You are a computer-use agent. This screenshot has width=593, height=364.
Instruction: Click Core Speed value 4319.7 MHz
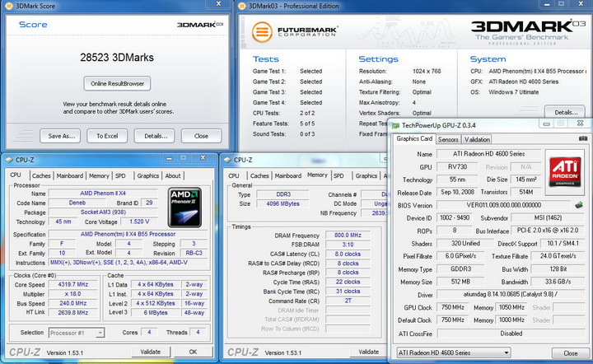73,284
